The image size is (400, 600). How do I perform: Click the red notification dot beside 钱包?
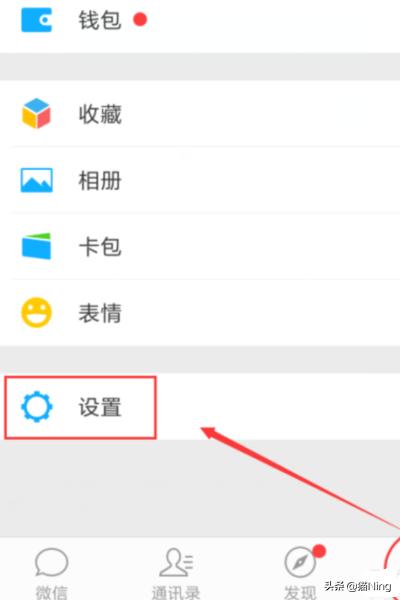pyautogui.click(x=140, y=19)
